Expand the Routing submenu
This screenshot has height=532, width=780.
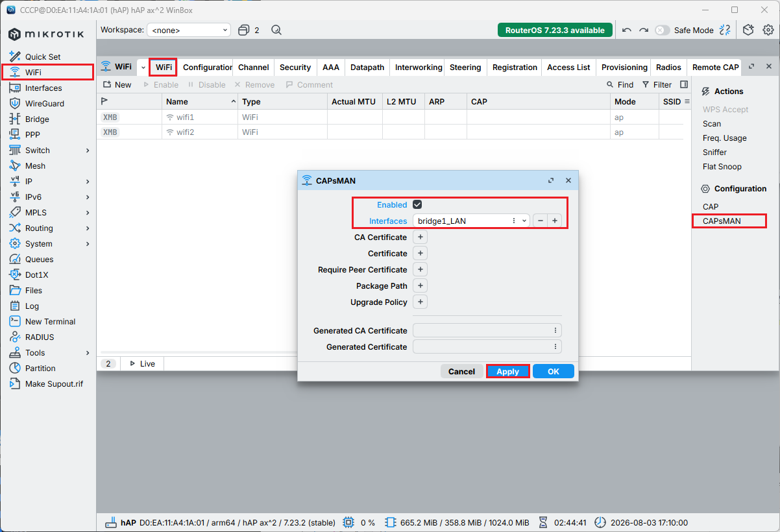(x=88, y=228)
